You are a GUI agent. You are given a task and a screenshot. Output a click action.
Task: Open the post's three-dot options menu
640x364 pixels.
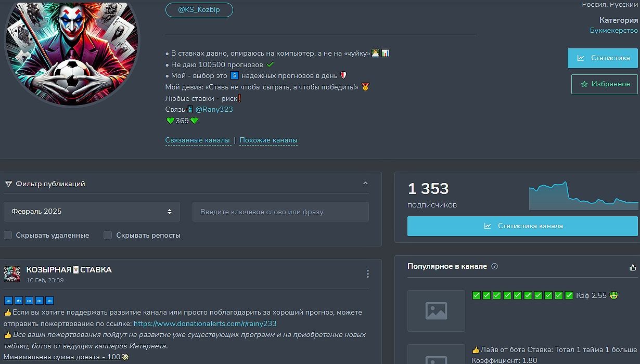(368, 274)
